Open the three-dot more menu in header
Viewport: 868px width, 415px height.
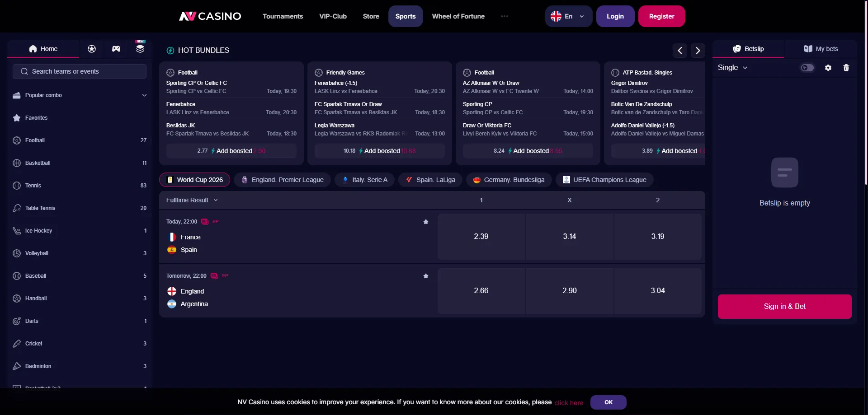coord(505,16)
